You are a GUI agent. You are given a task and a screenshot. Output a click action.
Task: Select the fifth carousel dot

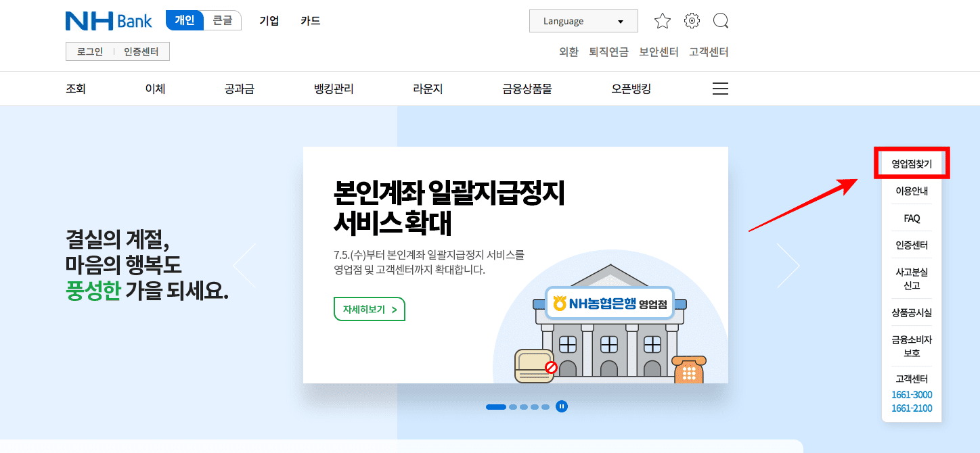click(545, 407)
